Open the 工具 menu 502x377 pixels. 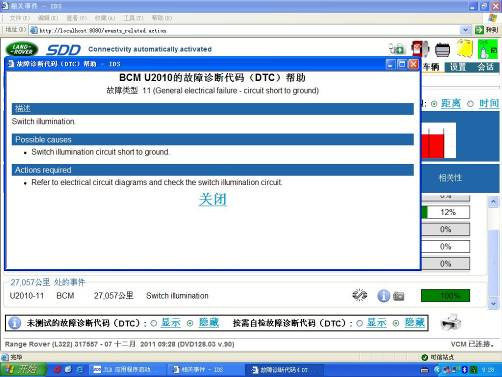pos(133,18)
